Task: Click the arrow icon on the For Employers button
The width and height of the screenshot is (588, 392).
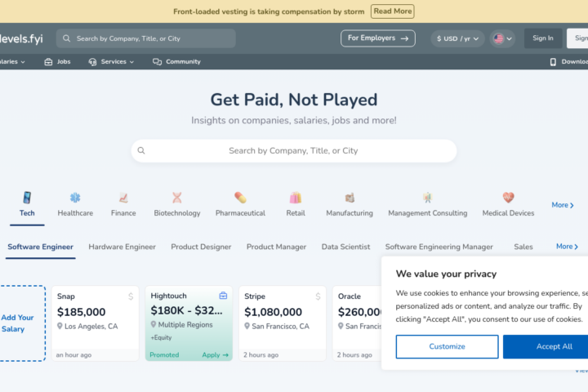Action: 404,38
